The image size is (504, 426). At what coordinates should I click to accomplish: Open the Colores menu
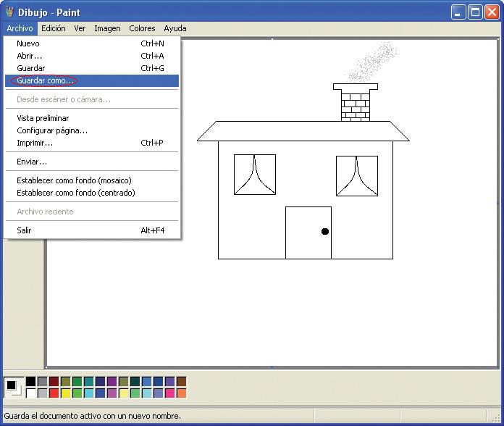pos(142,28)
